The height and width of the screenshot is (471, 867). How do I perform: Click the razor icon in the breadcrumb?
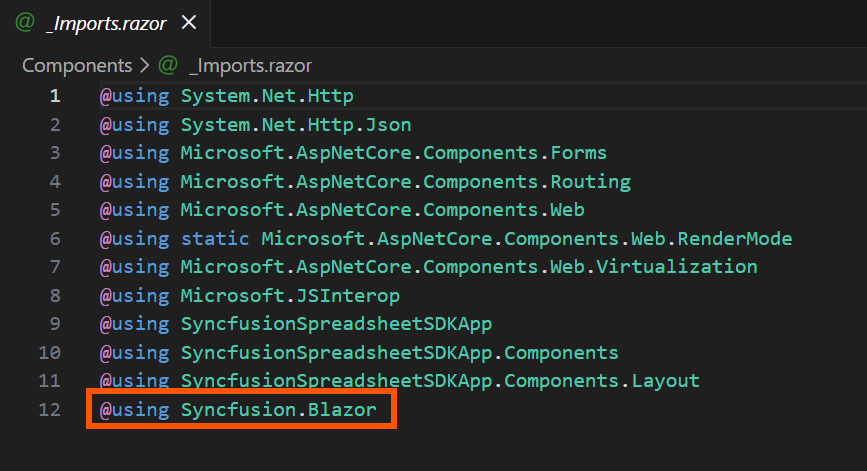168,65
